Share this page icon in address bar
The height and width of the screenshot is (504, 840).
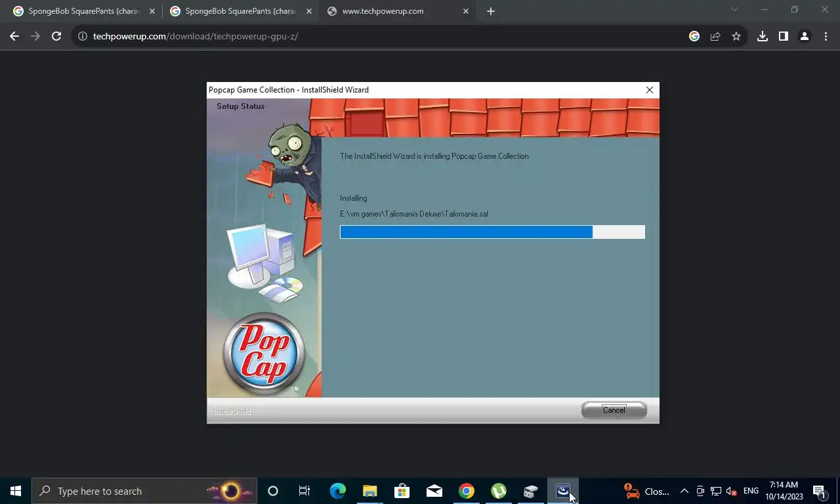click(715, 36)
